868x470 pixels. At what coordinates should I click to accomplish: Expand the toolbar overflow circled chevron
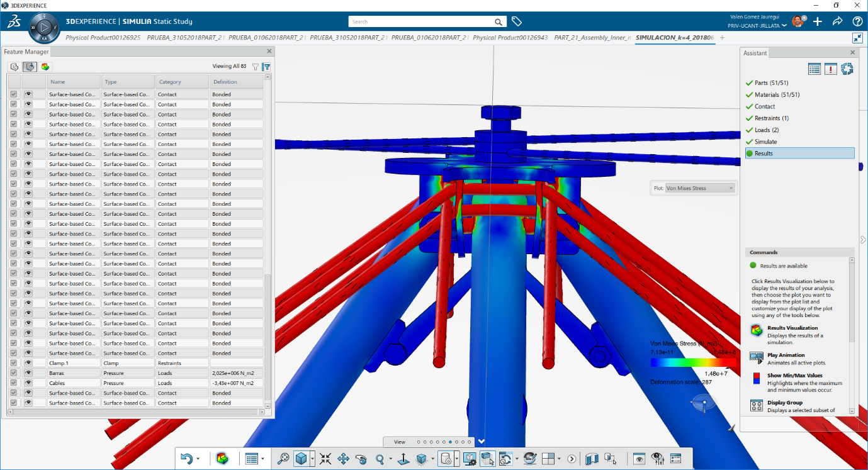pos(572,459)
